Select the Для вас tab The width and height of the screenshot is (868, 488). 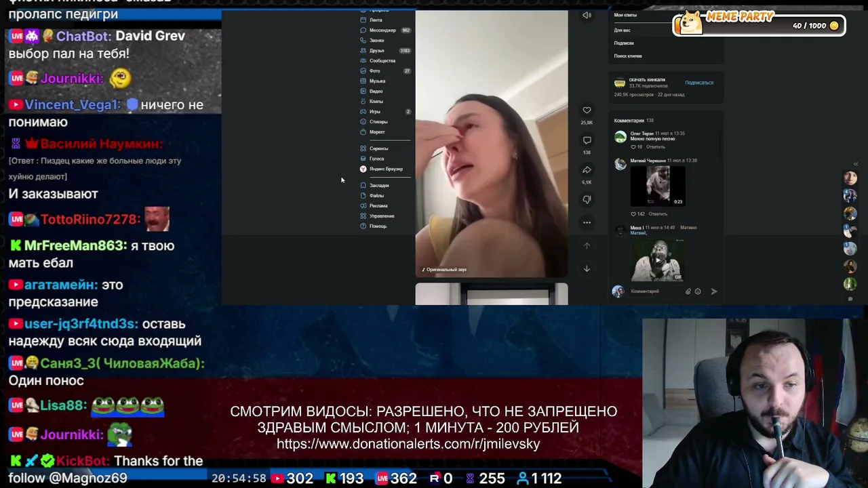(622, 30)
